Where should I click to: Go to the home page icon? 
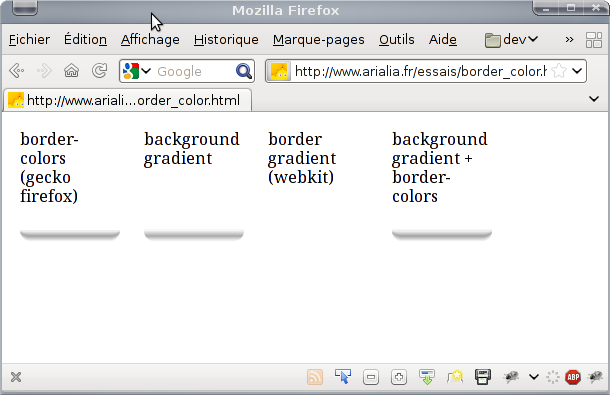tap(72, 71)
